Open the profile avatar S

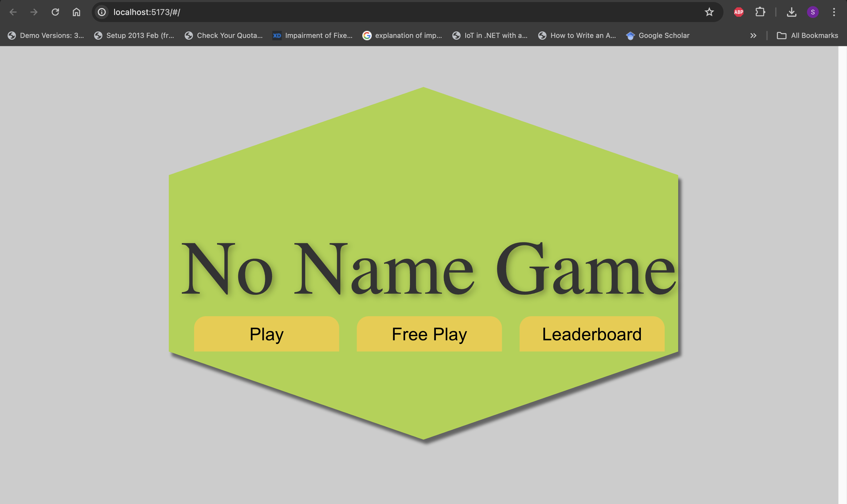pos(813,12)
